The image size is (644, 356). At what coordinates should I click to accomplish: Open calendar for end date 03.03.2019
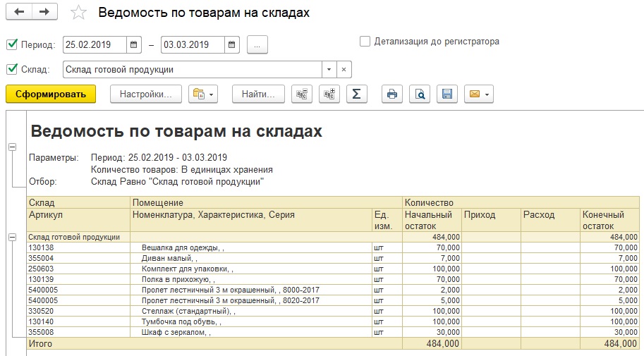(x=232, y=44)
